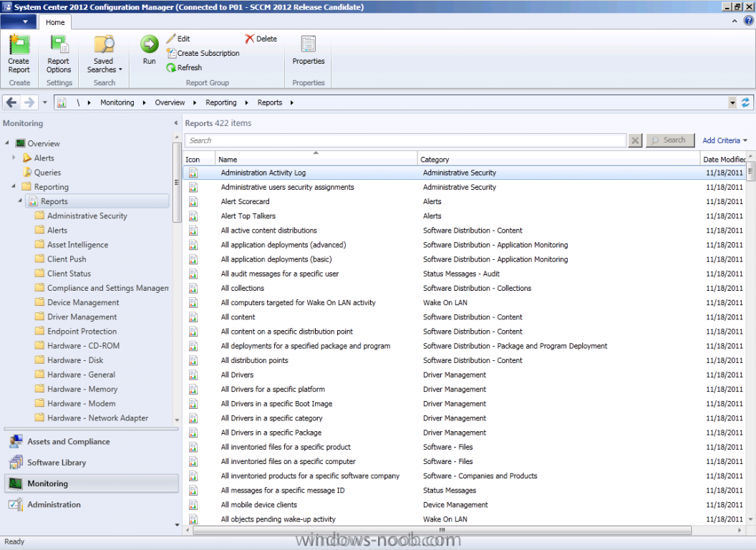Screen dimensions: 756x550
Task: Sort by the Name column header
Action: (x=316, y=159)
